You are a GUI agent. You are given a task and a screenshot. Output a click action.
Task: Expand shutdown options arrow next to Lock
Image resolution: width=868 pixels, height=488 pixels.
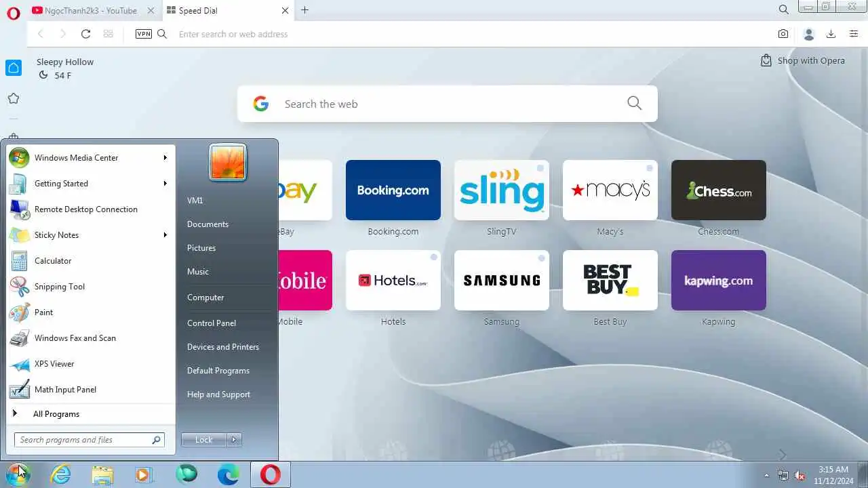click(234, 440)
